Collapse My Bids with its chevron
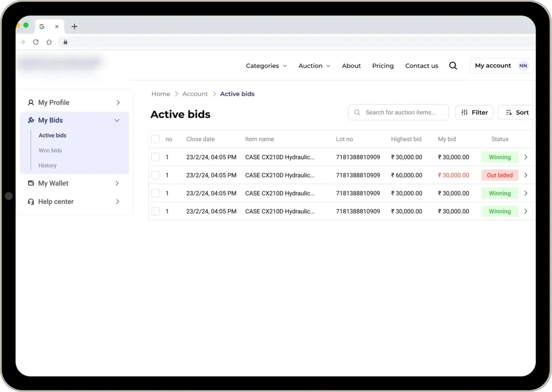Viewport: 552px width, 392px height. (x=117, y=120)
